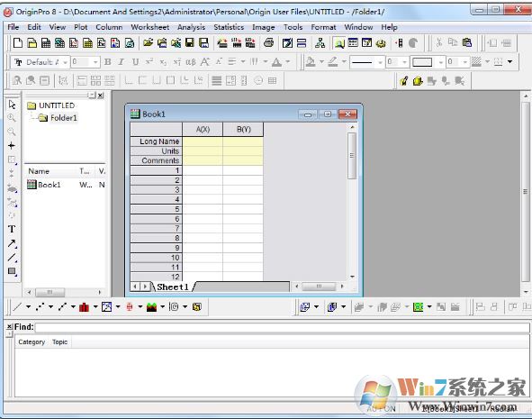The image size is (532, 419).
Task: Click the area plot icon
Action: tap(151, 307)
